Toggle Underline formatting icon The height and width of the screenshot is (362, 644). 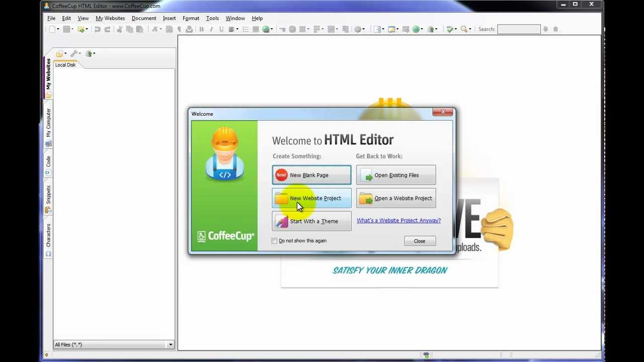[x=221, y=29]
